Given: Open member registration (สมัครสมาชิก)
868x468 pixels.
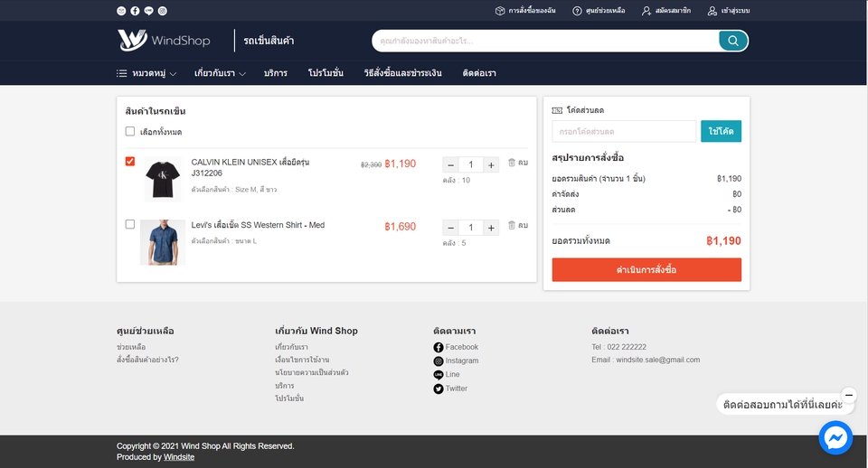Looking at the screenshot, I should 666,11.
